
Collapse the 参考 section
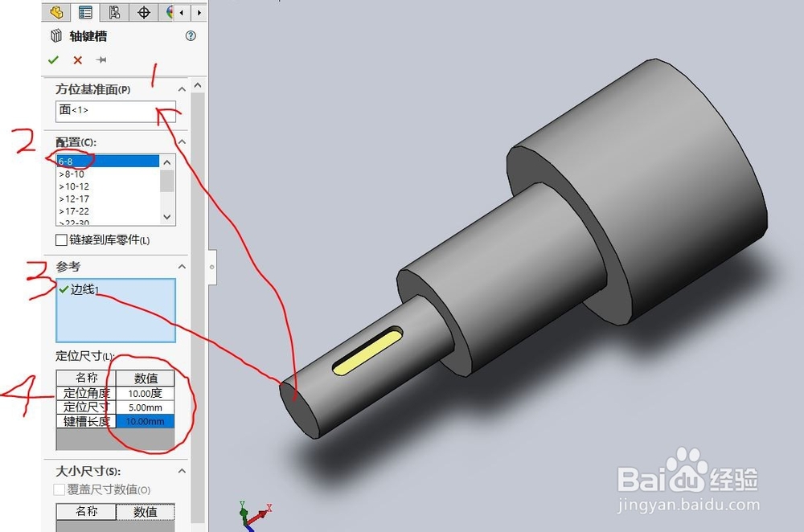(x=182, y=267)
